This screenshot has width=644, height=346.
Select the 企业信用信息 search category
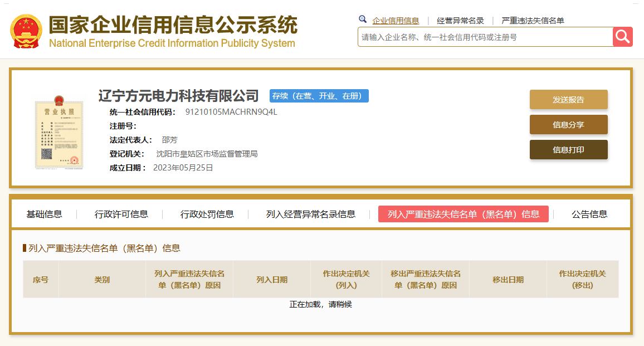point(396,21)
